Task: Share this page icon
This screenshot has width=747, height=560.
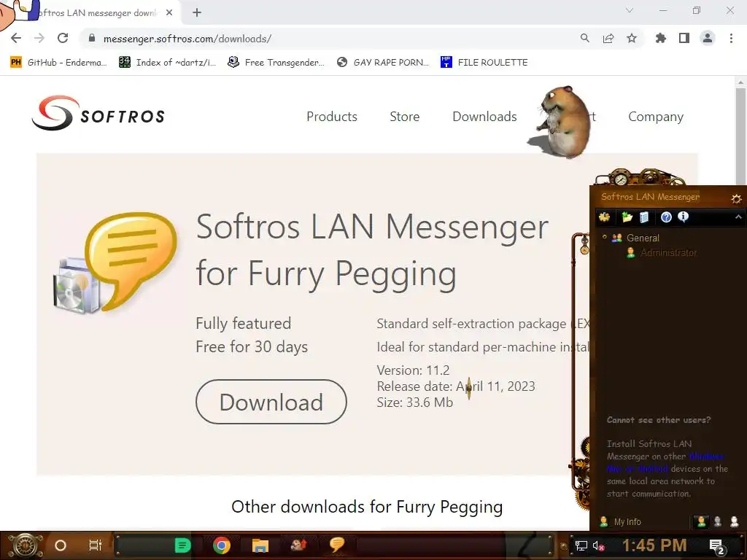Action: [608, 38]
